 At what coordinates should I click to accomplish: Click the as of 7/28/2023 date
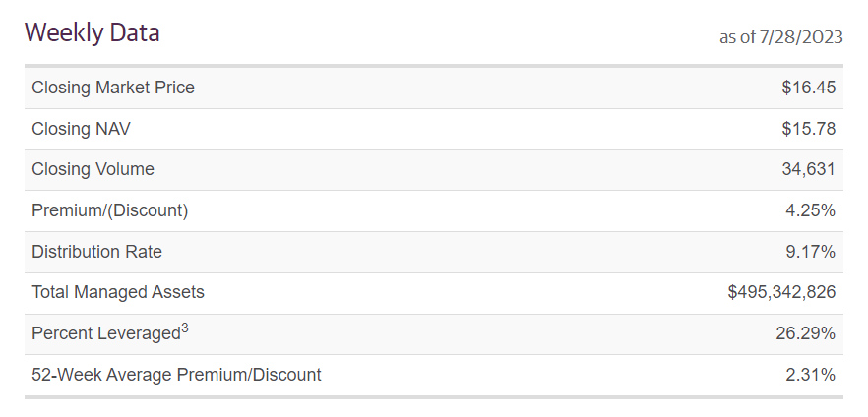tap(780, 37)
